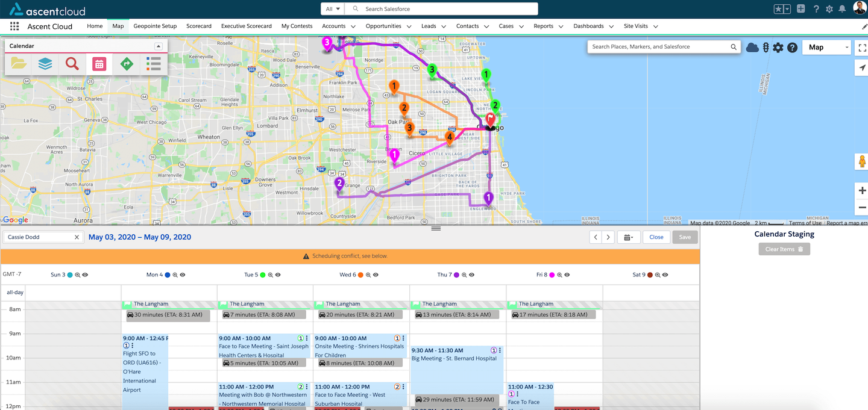868x410 pixels.
Task: Click the red flag marker at Chicago
Action: pyautogui.click(x=491, y=119)
